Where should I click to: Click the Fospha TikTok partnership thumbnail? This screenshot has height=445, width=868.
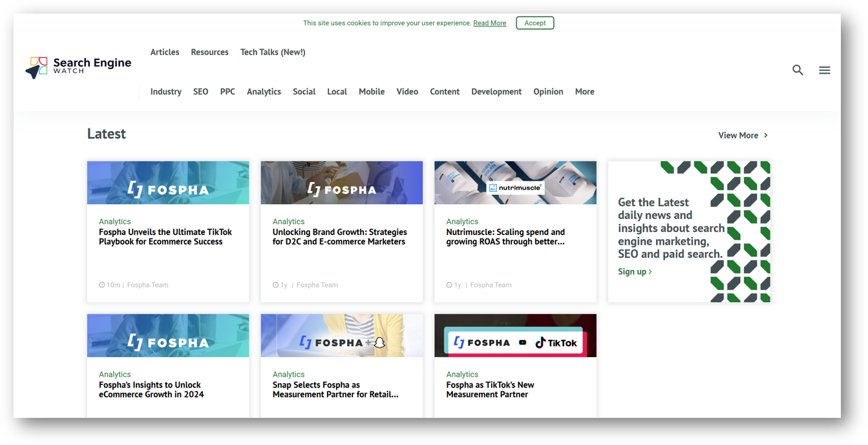click(x=514, y=335)
